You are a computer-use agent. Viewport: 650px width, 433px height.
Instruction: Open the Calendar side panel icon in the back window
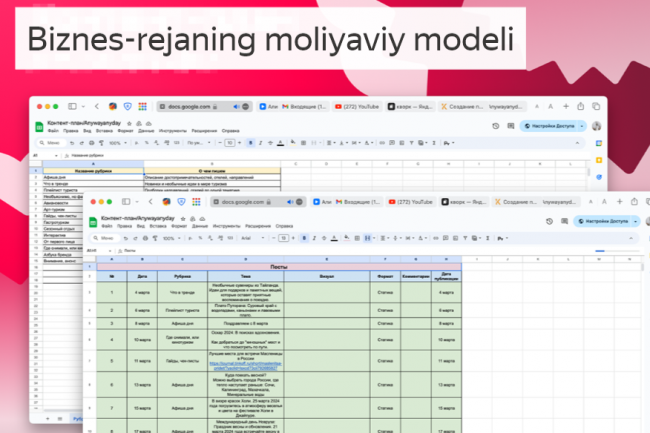click(x=599, y=143)
